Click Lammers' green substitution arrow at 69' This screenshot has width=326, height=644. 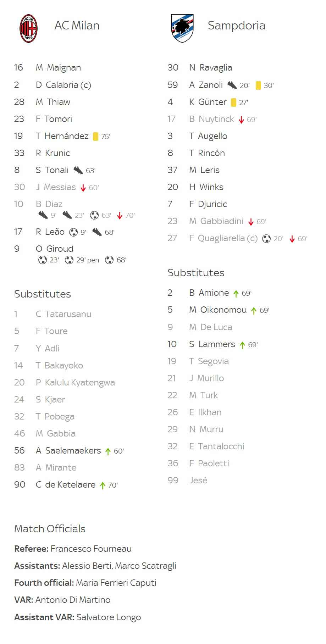pos(242,345)
